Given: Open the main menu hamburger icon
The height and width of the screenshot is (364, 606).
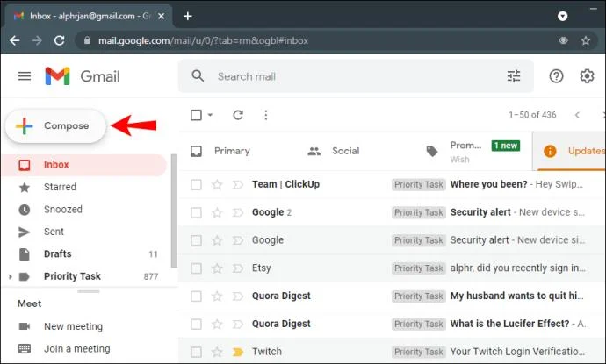Looking at the screenshot, I should point(25,76).
